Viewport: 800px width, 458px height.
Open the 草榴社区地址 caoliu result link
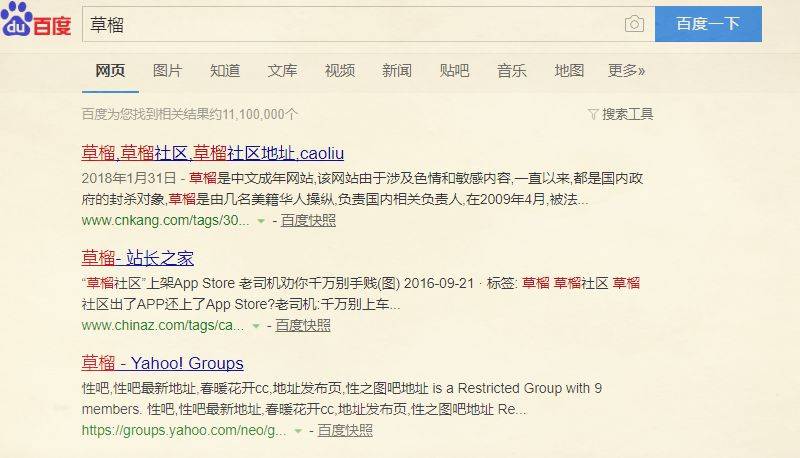pos(213,153)
